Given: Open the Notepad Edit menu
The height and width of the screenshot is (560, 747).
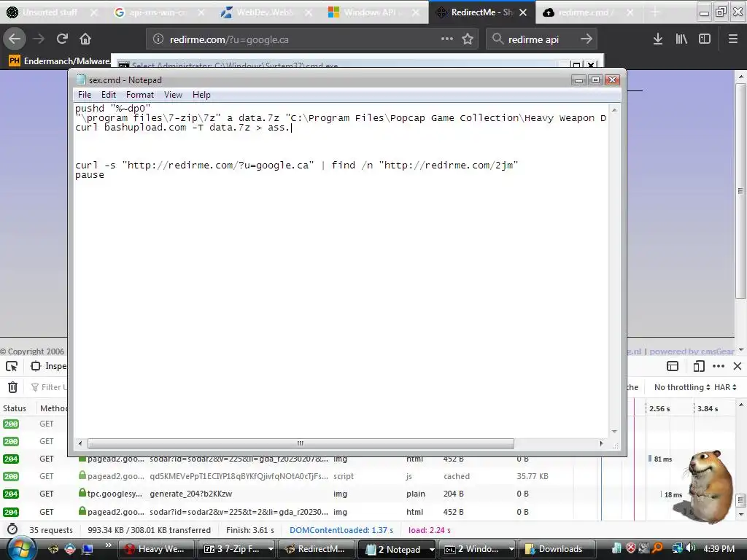Looking at the screenshot, I should coord(109,95).
